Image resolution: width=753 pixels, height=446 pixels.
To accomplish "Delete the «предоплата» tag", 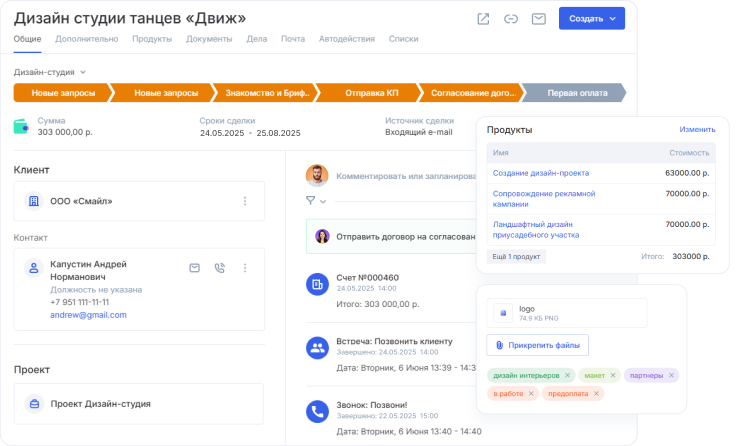I will (597, 394).
